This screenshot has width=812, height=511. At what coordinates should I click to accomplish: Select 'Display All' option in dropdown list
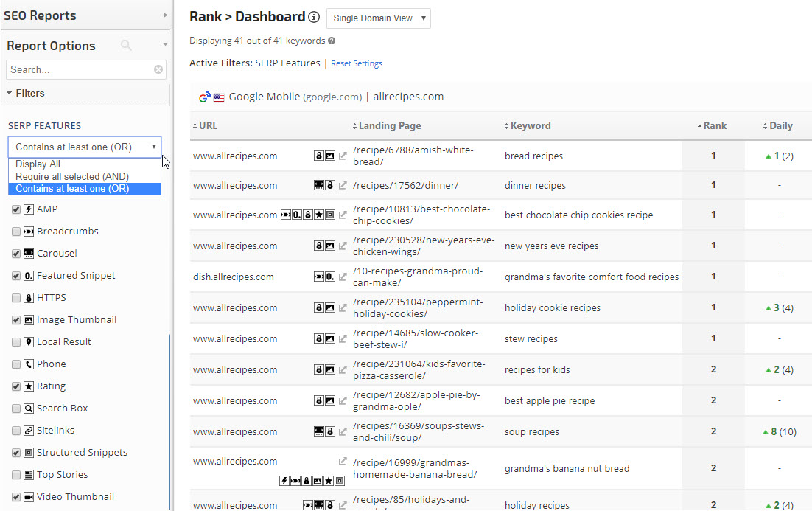(38, 164)
